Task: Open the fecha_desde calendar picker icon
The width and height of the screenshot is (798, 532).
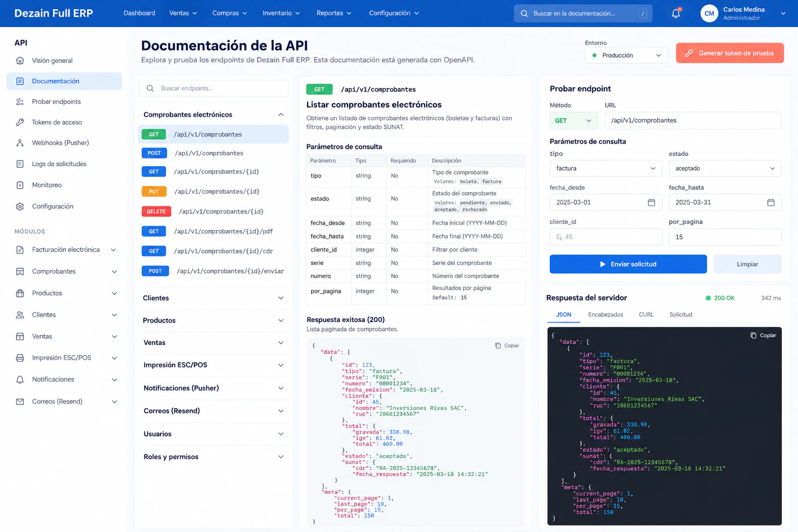Action: pyautogui.click(x=651, y=202)
